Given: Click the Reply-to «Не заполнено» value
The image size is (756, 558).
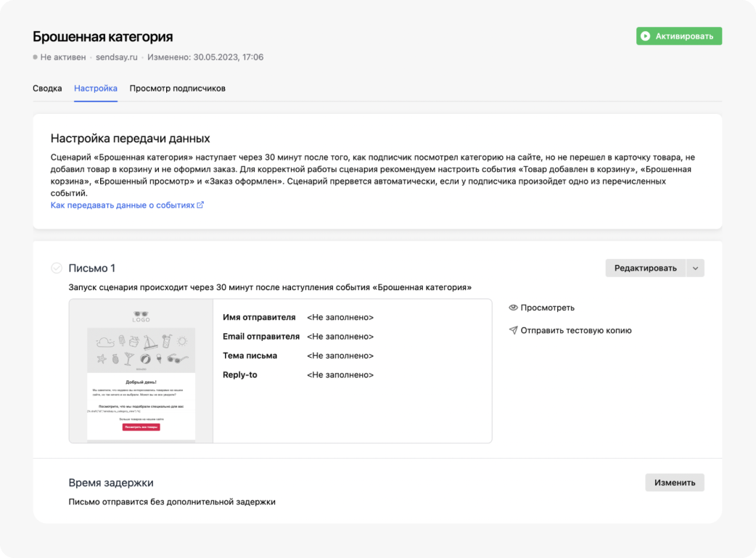Looking at the screenshot, I should (340, 375).
